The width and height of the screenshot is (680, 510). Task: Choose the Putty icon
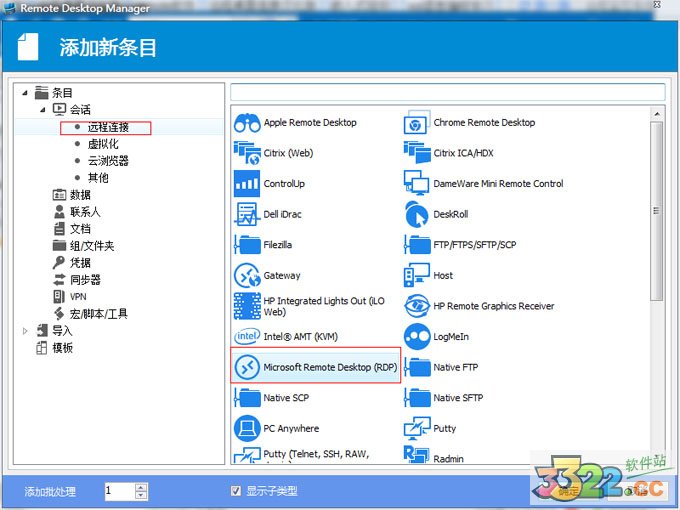[x=417, y=428]
